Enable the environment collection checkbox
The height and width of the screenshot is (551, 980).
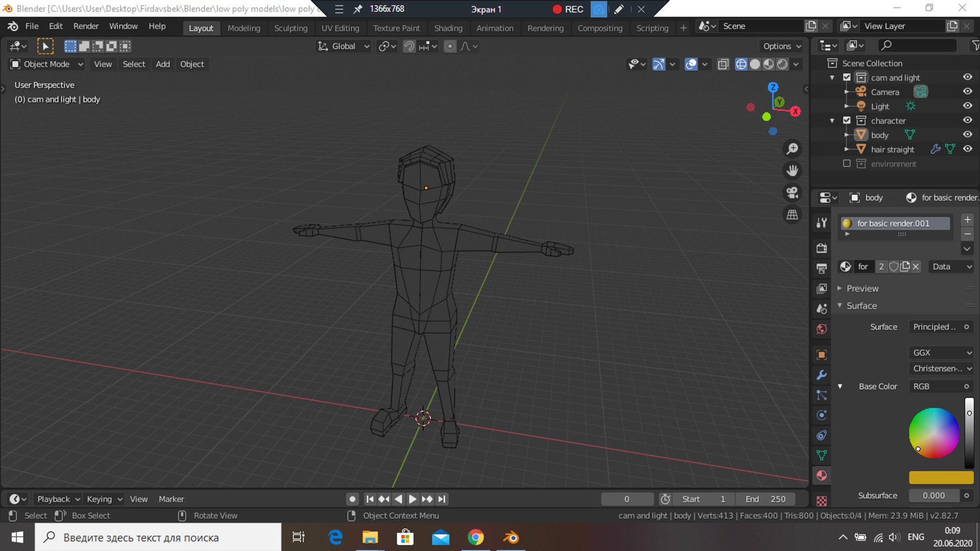[x=847, y=163]
